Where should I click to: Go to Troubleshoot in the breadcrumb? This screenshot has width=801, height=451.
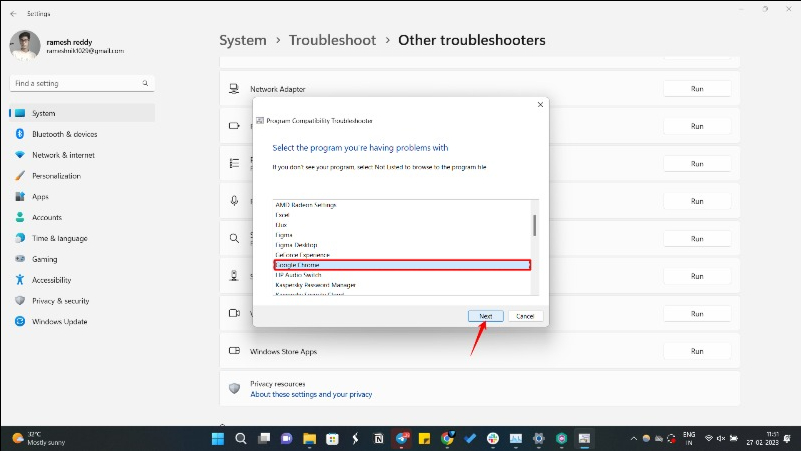332,40
